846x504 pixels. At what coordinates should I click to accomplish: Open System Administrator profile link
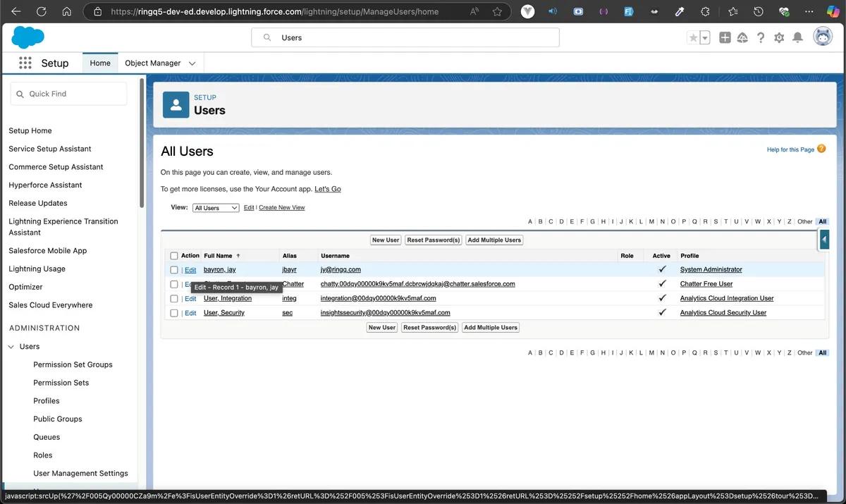pyautogui.click(x=711, y=270)
